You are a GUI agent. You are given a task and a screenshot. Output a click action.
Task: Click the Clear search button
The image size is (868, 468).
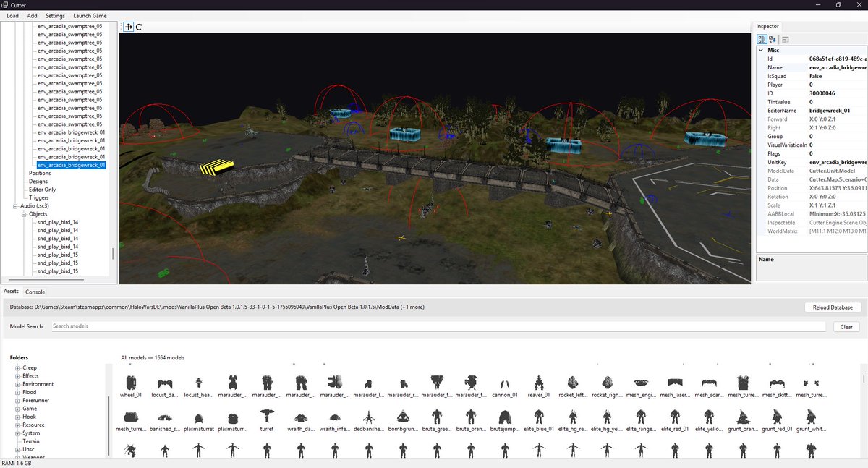(x=846, y=327)
